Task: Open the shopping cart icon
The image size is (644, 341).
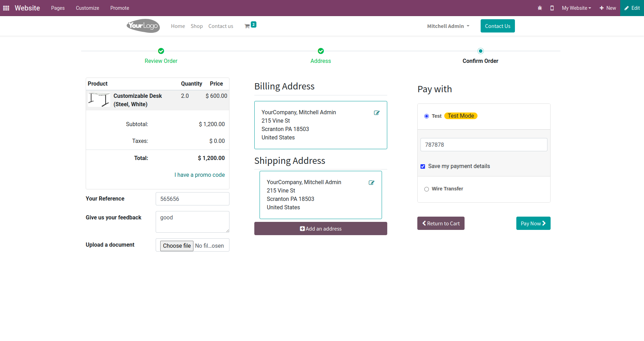Action: (x=247, y=26)
